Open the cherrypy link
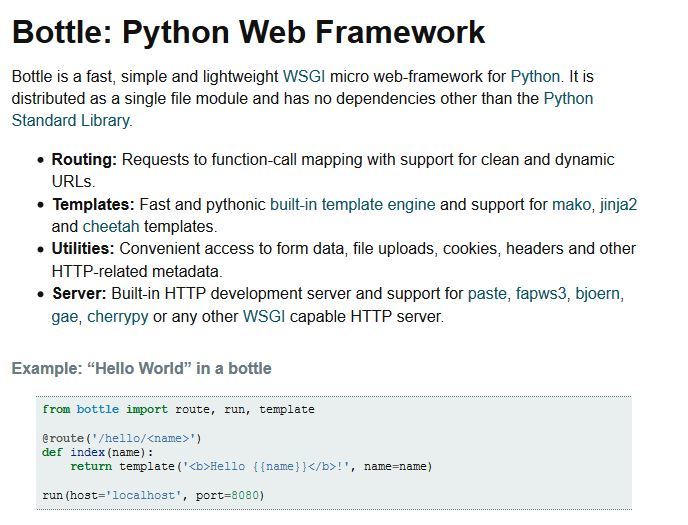The width and height of the screenshot is (688, 525). pyautogui.click(x=118, y=317)
